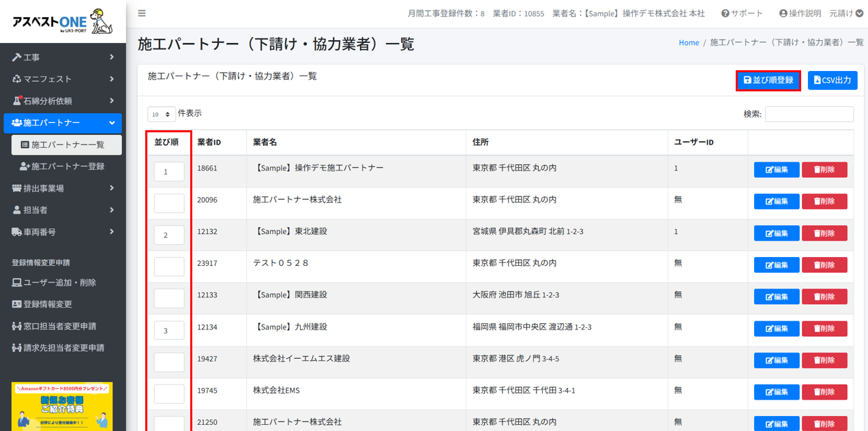Click the 検索 search input field
868x431 pixels.
pyautogui.click(x=809, y=114)
